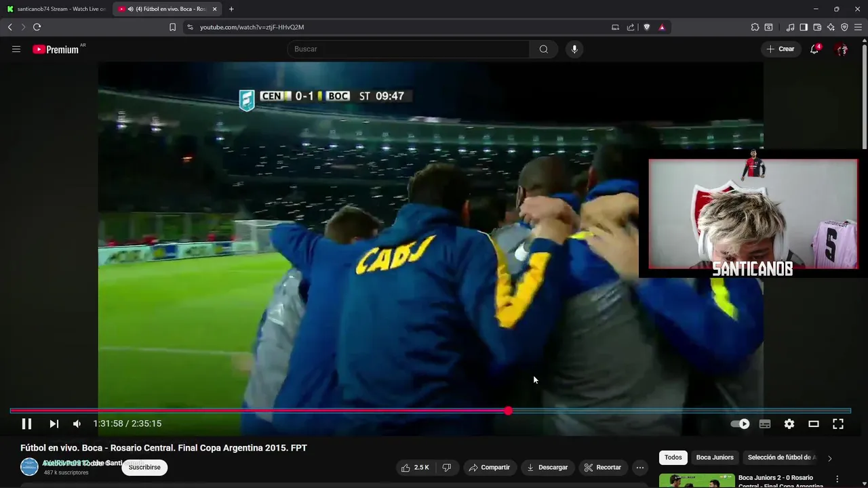This screenshot has height=488, width=868.
Task: Click the Compartir share button
Action: 490,468
